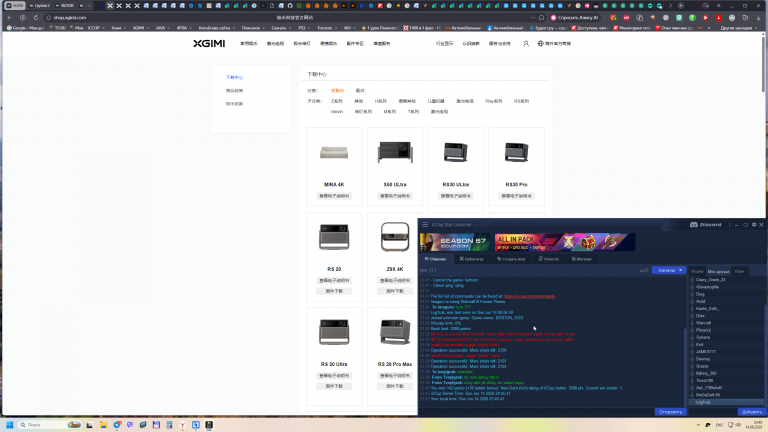This screenshot has width=768, height=432.
Task: Open the user account icon on XGIMI header
Action: (526, 44)
